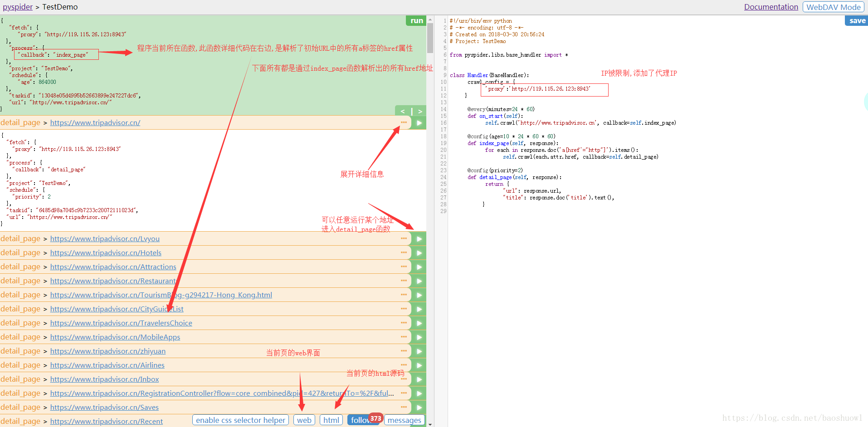868x427 pixels.
Task: Expand details of the Restaurants task
Action: click(403, 281)
